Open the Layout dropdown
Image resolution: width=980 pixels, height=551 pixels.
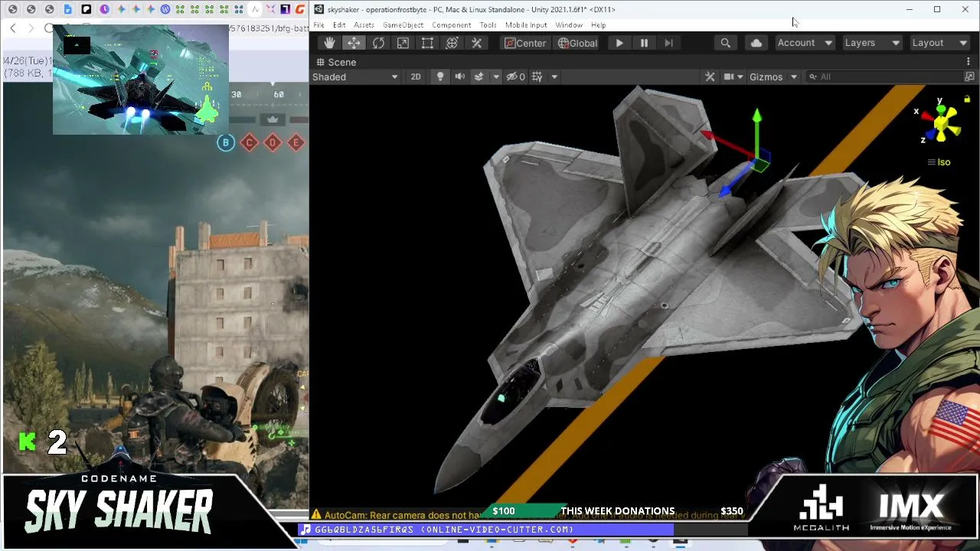point(939,43)
